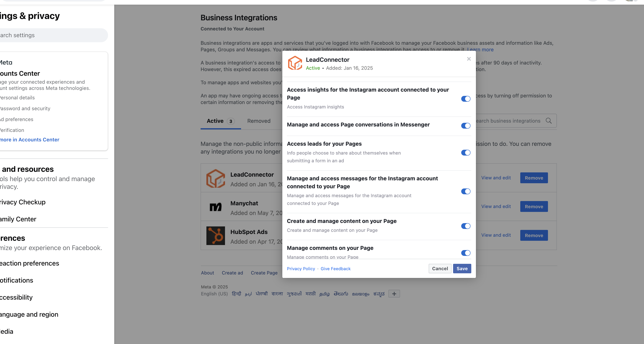Viewport: 644px width, 344px height.
Task: Turn off Access leads for your Pages
Action: point(465,152)
